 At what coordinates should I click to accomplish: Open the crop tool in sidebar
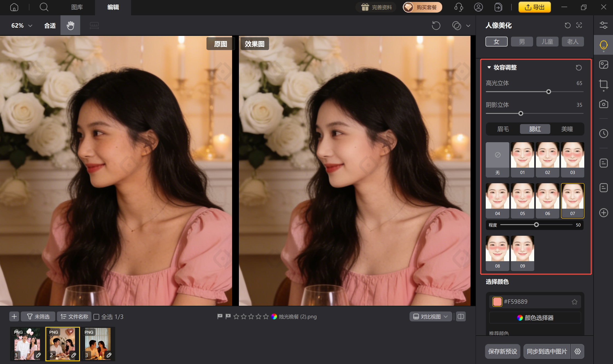click(603, 84)
